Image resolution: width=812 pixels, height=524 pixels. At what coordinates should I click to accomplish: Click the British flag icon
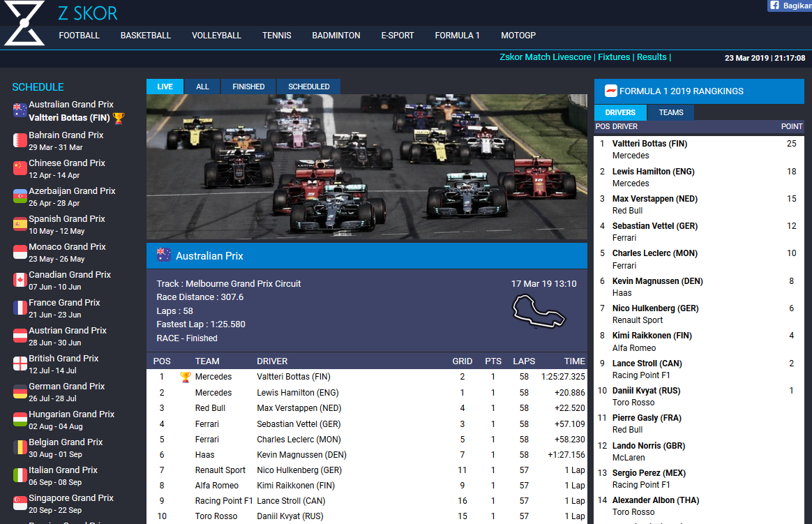pyautogui.click(x=20, y=364)
